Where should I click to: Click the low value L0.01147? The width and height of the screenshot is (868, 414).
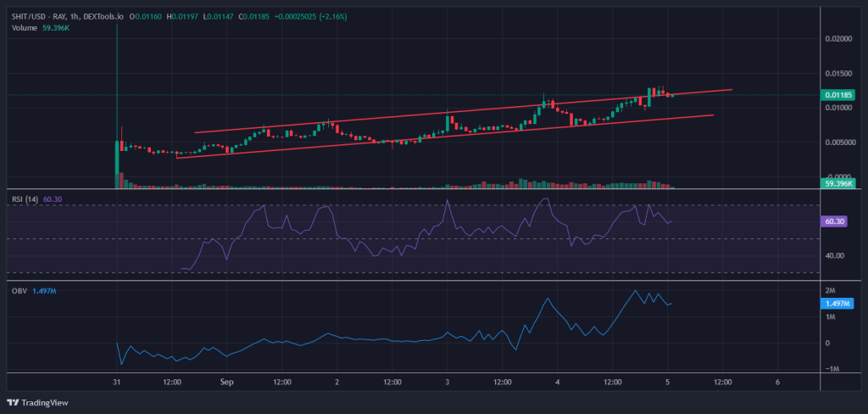pos(219,17)
